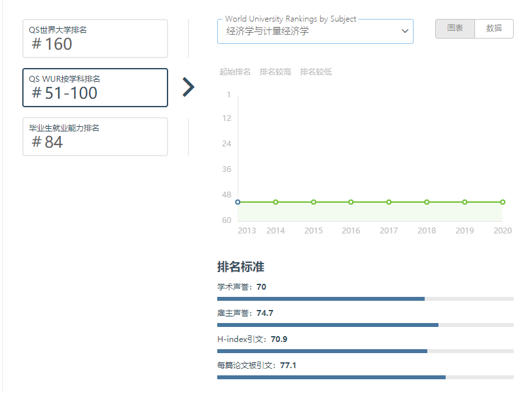Image resolution: width=532 pixels, height=393 pixels.
Task: Click the 2017 data point on chart
Action: 389,202
